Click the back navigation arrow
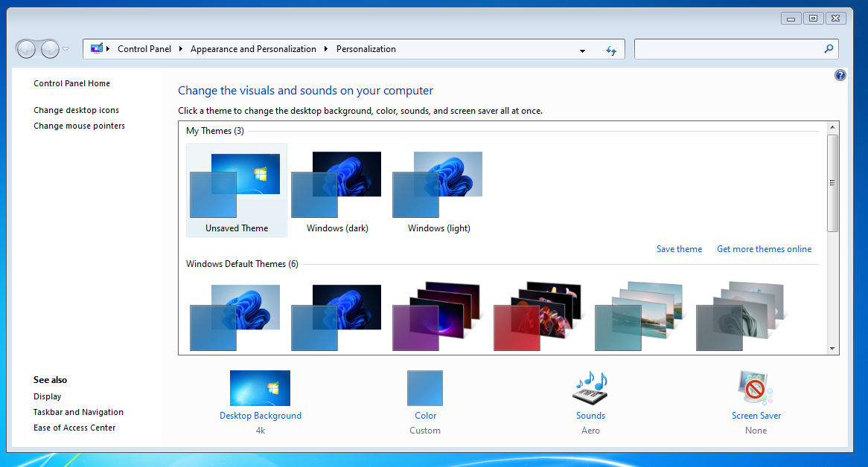The height and width of the screenshot is (467, 868). coord(27,48)
